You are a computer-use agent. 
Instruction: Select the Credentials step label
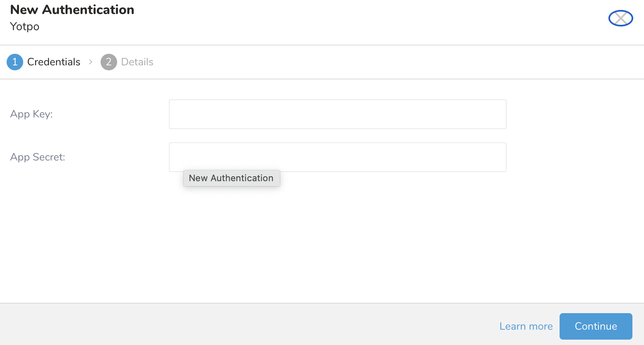tap(54, 62)
